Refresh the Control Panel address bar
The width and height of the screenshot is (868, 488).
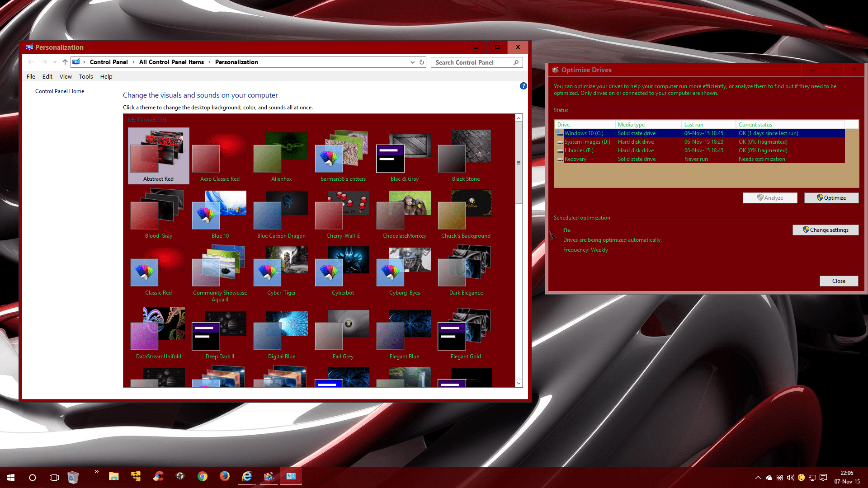tap(422, 62)
